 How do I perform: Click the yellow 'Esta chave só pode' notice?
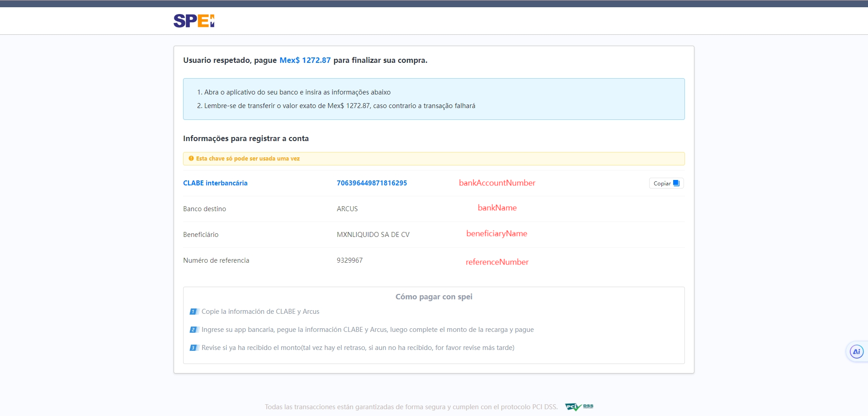pos(248,159)
